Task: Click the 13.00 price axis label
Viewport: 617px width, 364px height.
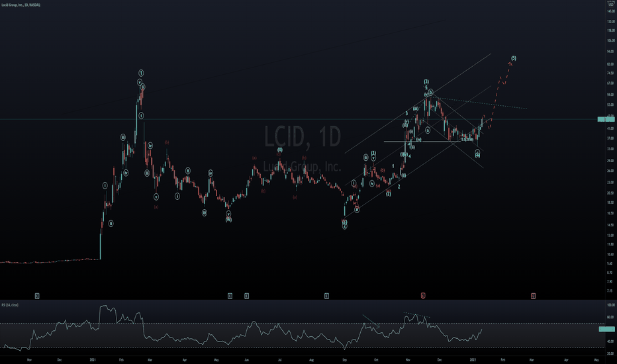Action: (x=610, y=236)
